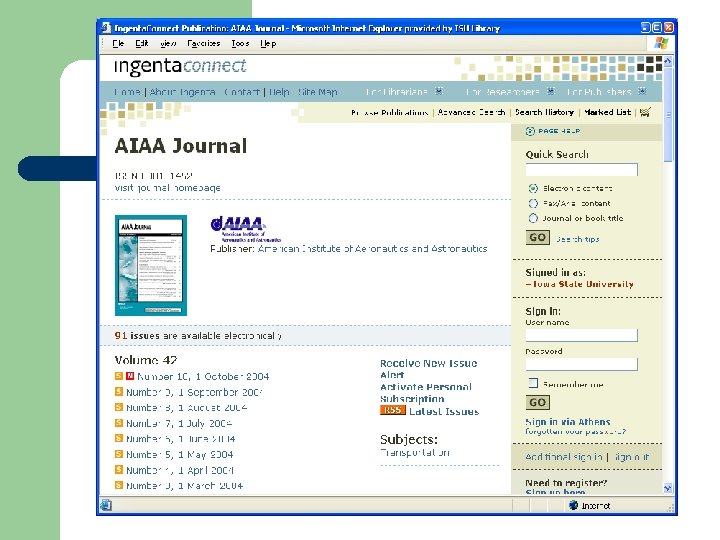Viewport: 720px width, 540px height.
Task: Click the S icon beside 1 May 2004
Action: coord(119,454)
